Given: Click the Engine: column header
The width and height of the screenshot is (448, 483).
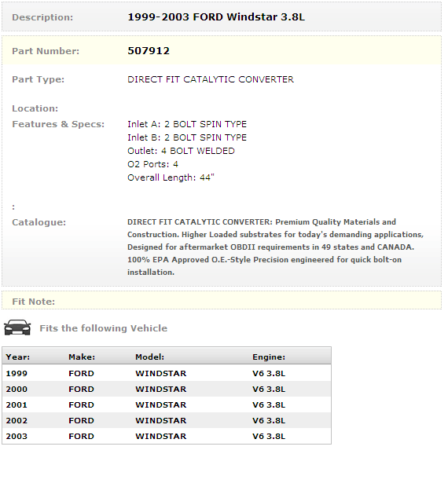Looking at the screenshot, I should coord(269,357).
